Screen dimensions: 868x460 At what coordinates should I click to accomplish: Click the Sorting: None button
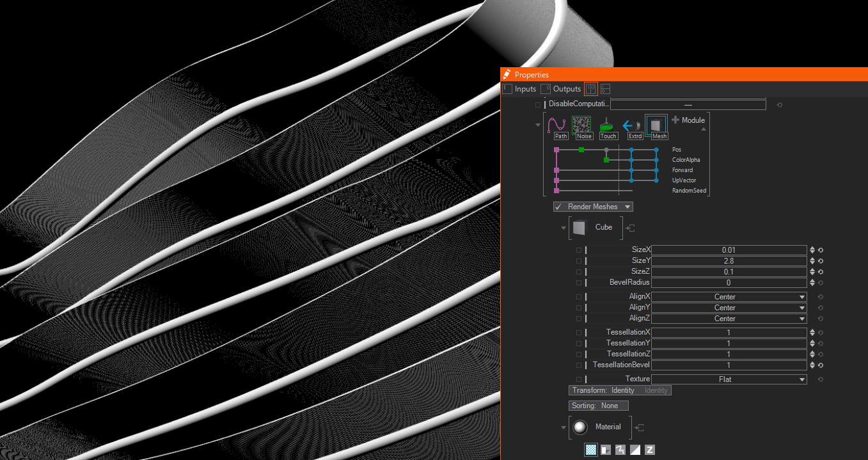point(599,406)
